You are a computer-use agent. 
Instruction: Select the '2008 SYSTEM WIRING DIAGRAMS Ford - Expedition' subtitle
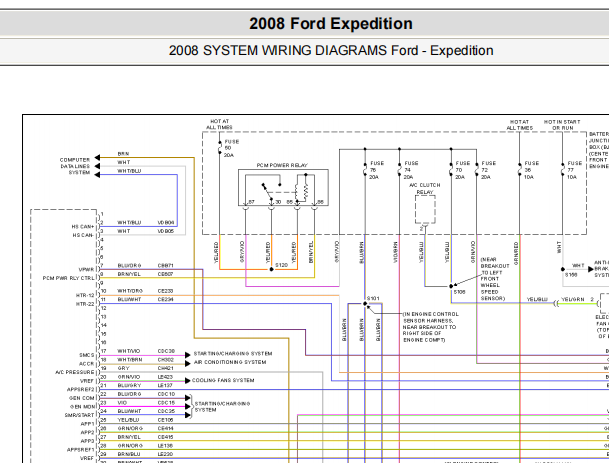click(331, 50)
